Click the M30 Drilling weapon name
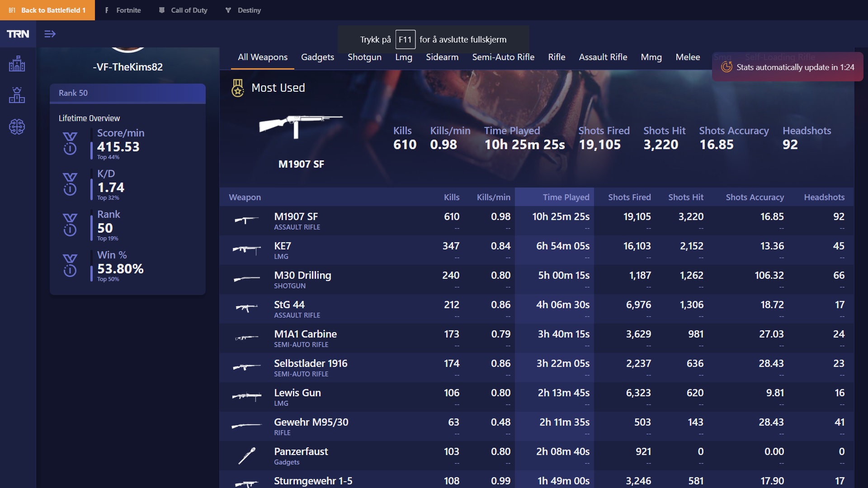Viewport: 868px width, 488px height. 302,275
